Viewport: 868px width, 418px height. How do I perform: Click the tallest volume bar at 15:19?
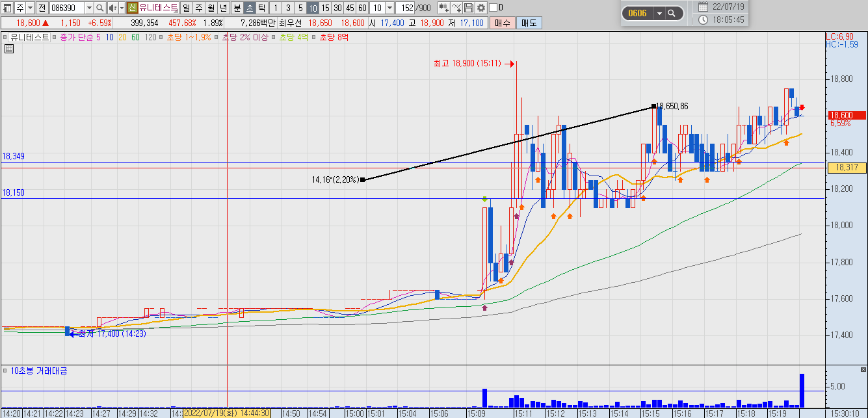[802, 391]
